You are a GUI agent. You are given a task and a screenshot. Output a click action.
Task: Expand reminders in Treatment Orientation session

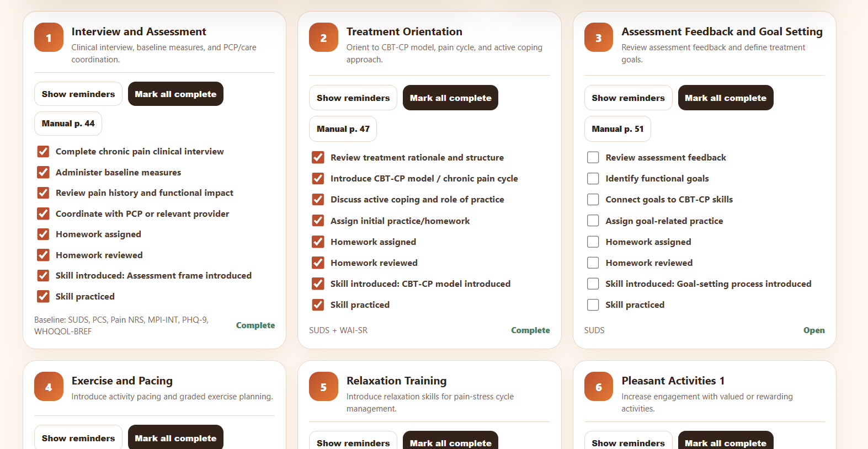tap(353, 98)
